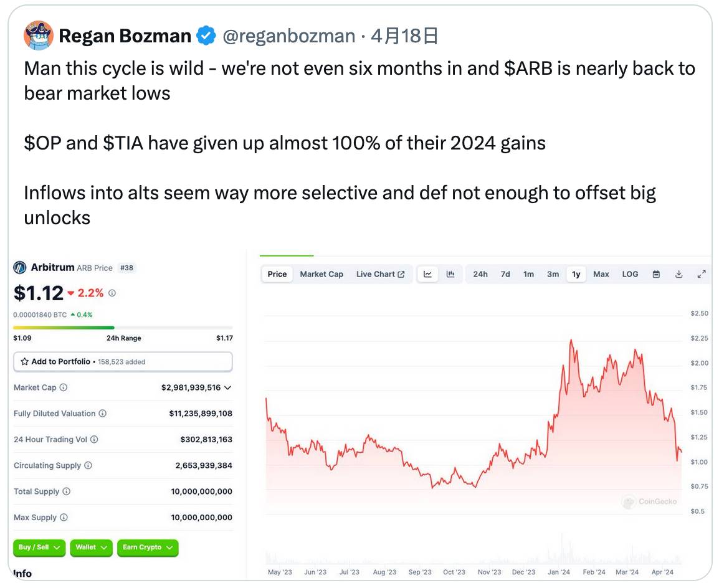This screenshot has height=588, width=719.
Task: Toggle the LOG scale on the chart
Action: click(x=630, y=274)
